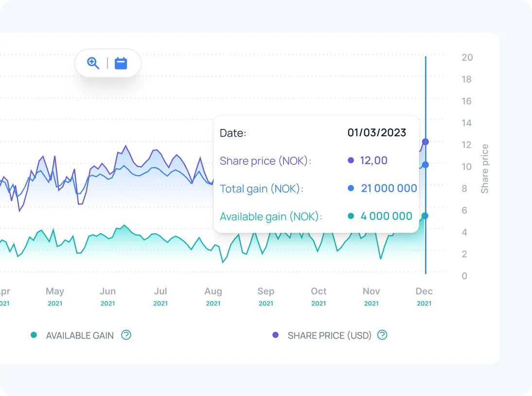Select the zoom magnifier tool
532x396 pixels.
(x=93, y=63)
